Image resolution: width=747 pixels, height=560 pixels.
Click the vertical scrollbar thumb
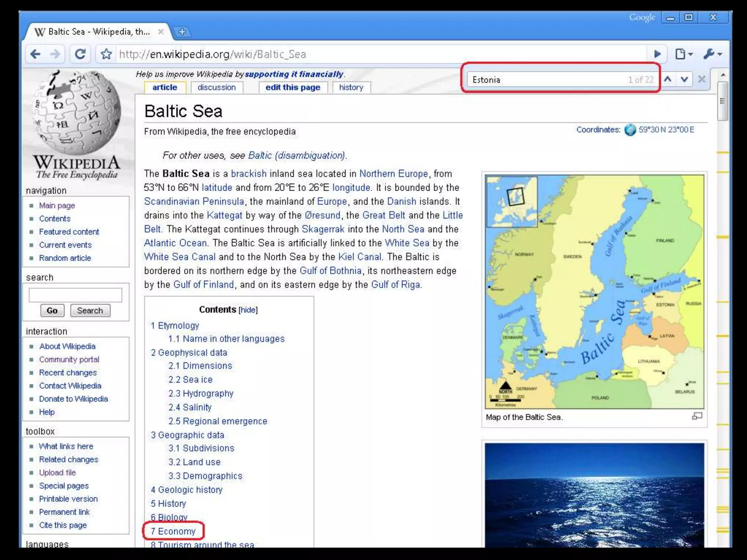coord(723,101)
